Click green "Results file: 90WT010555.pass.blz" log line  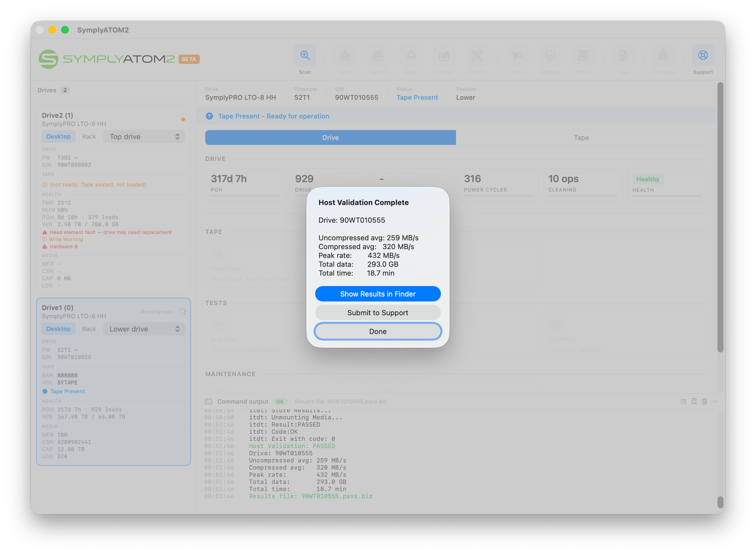click(311, 496)
